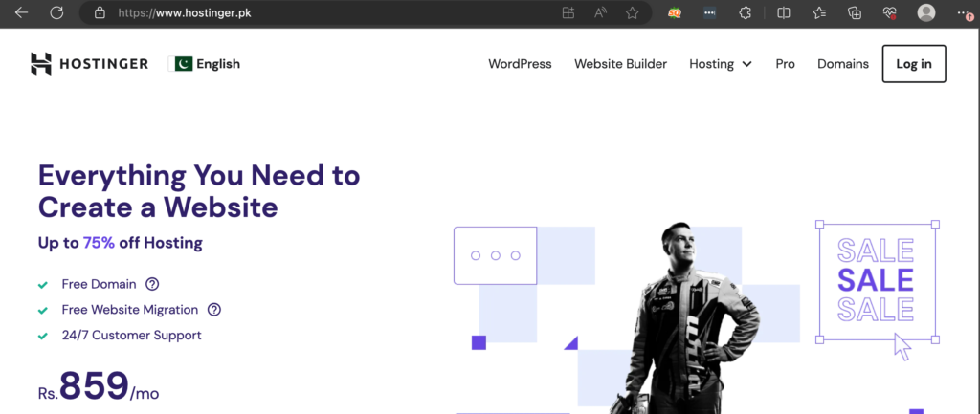Click the Hosting chevron arrow
The image size is (980, 414).
click(746, 64)
